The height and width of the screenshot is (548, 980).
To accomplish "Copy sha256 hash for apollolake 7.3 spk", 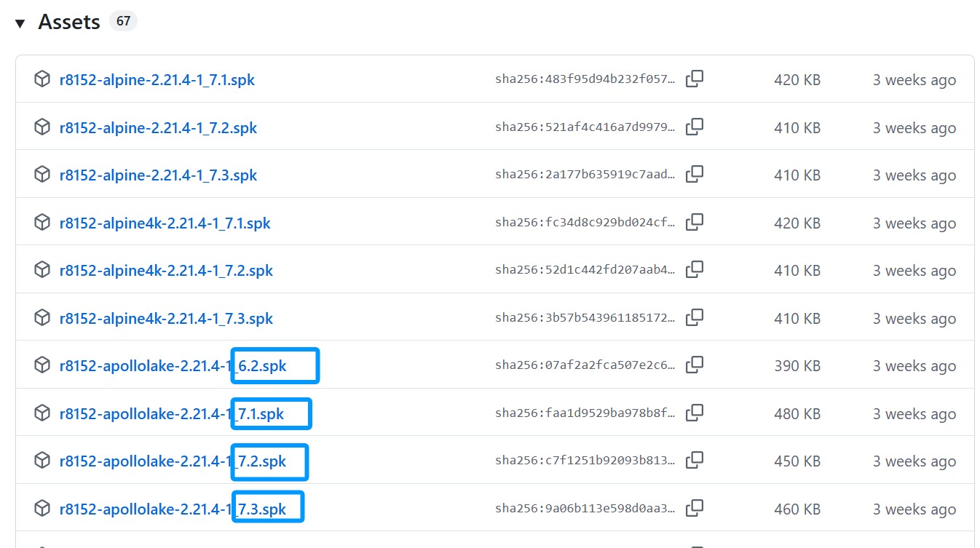I will coord(695,509).
